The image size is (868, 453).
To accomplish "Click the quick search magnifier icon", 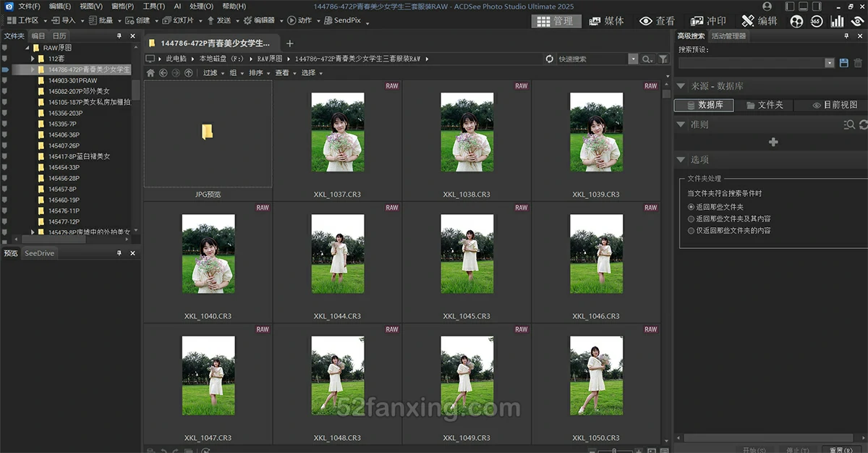I will (647, 59).
